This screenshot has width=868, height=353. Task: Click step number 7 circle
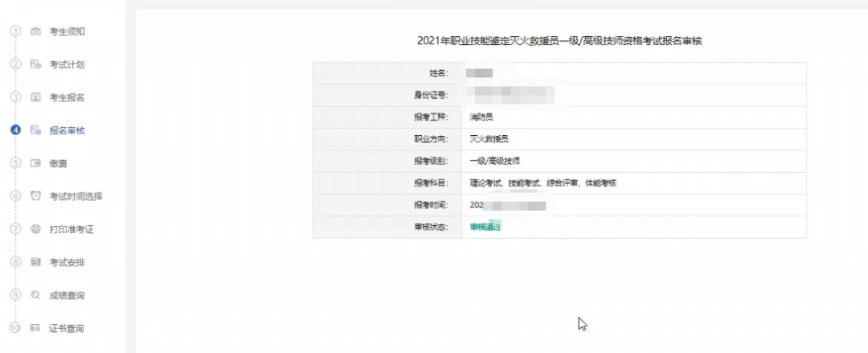(15, 229)
